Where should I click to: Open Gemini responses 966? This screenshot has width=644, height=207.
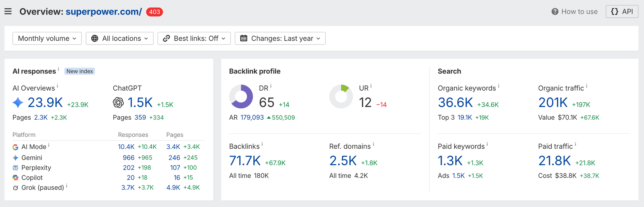(128, 158)
